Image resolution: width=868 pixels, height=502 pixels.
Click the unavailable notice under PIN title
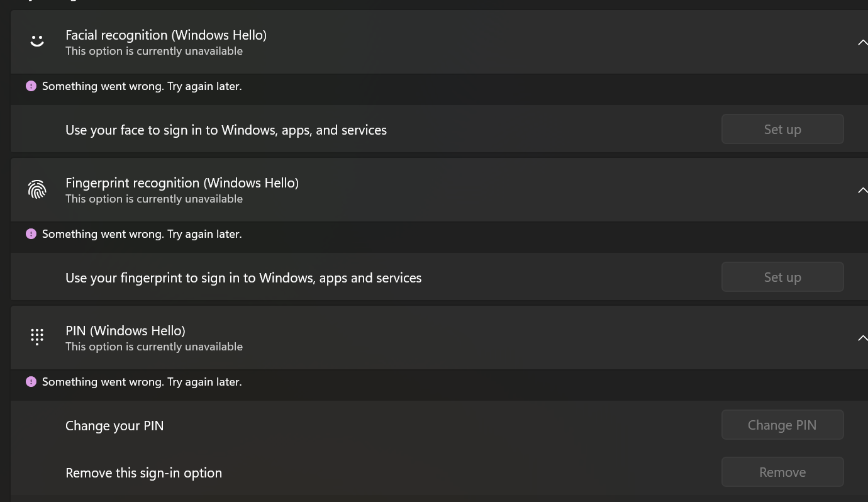[154, 347]
